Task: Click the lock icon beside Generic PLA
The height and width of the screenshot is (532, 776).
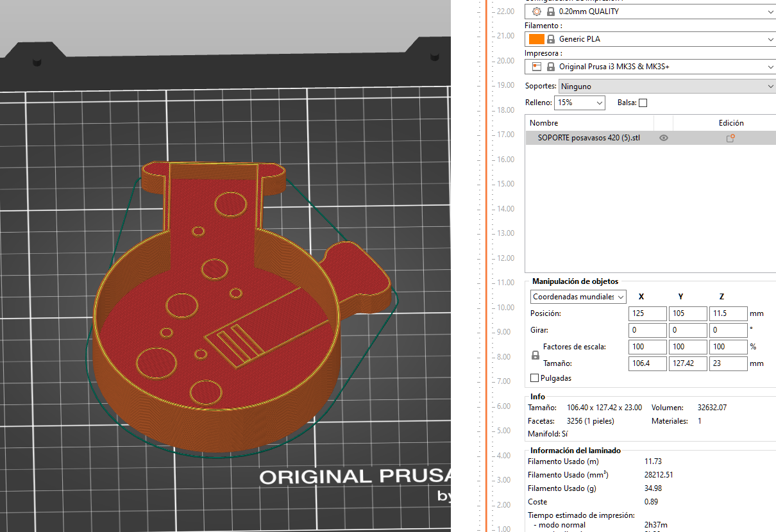Action: [551, 39]
